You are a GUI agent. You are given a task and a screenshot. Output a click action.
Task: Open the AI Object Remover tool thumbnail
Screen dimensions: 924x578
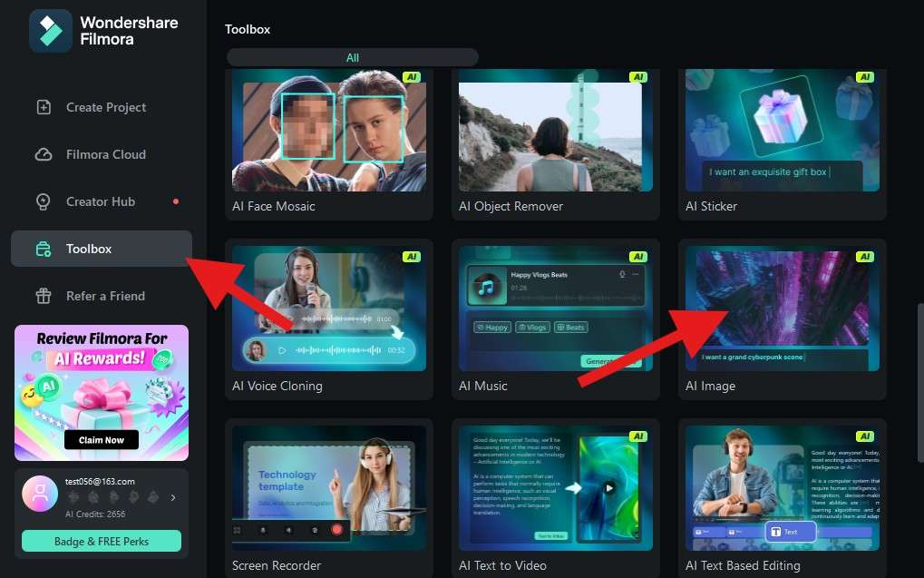pyautogui.click(x=556, y=131)
